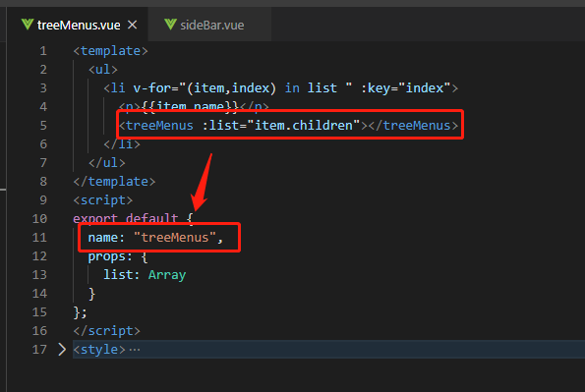Click line number 5 in gutter
The width and height of the screenshot is (585, 392).
[x=43, y=126]
